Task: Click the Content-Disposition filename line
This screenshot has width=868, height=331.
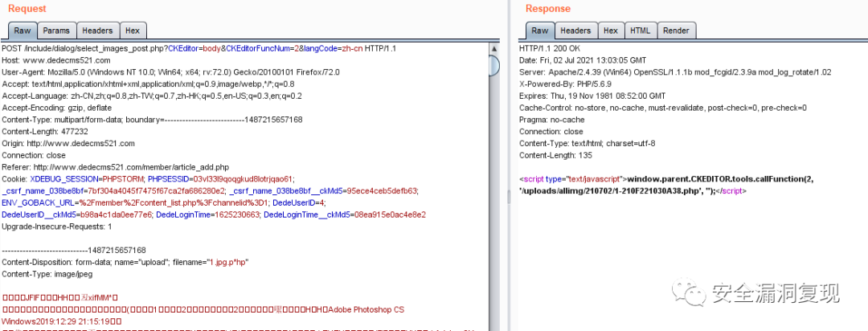Action: [x=125, y=263]
